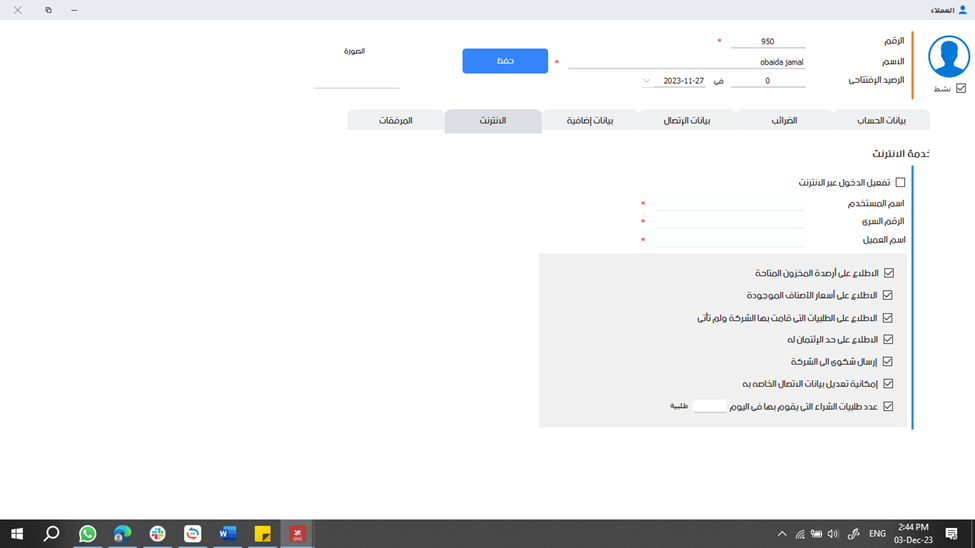
Task: Open the clock showing 2:44 PM
Action: coord(913,534)
